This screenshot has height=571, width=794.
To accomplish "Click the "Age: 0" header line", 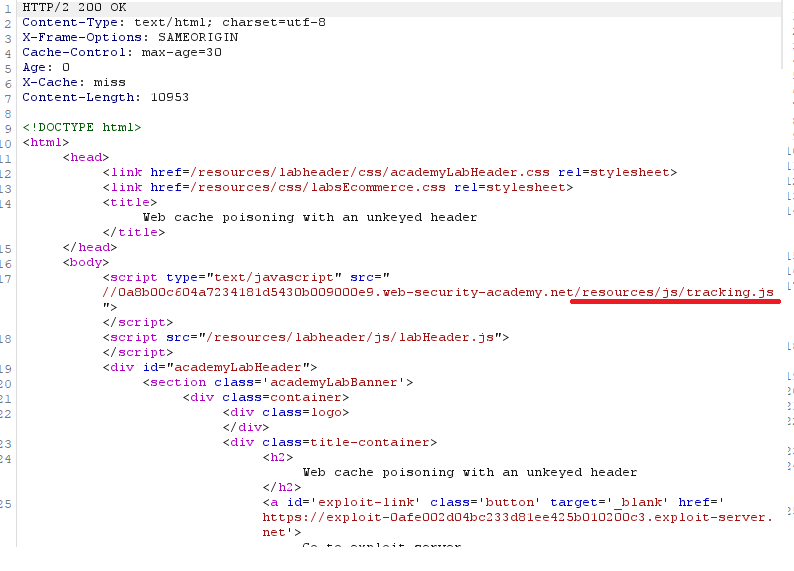I will (x=46, y=67).
